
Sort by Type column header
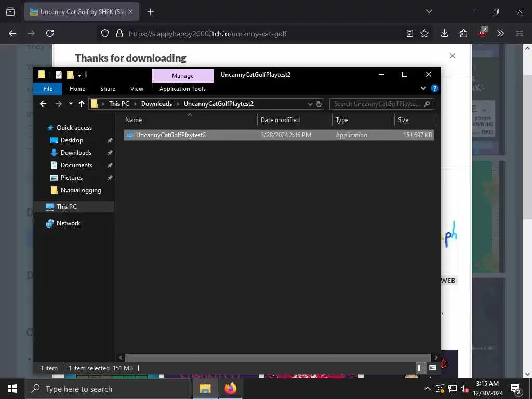click(x=363, y=120)
